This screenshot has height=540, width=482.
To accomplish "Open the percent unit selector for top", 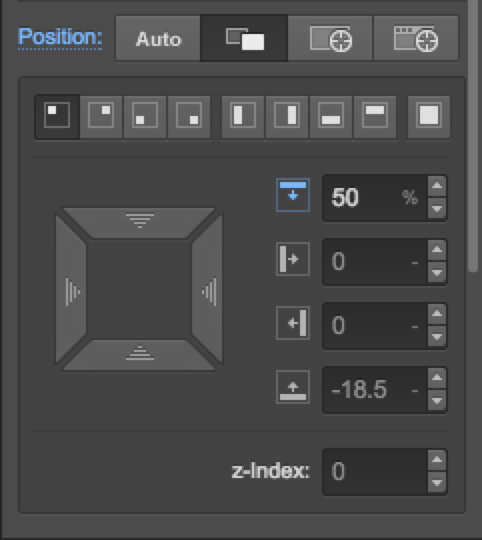I will [410, 198].
